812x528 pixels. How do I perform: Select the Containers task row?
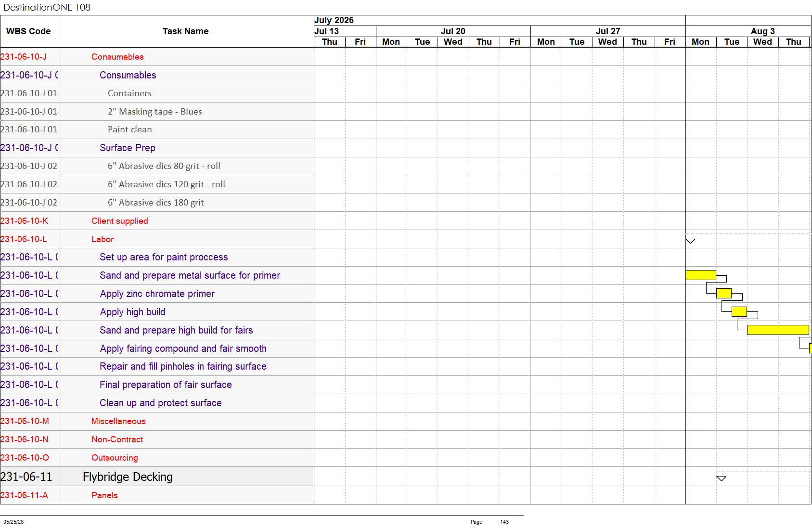pyautogui.click(x=157, y=93)
